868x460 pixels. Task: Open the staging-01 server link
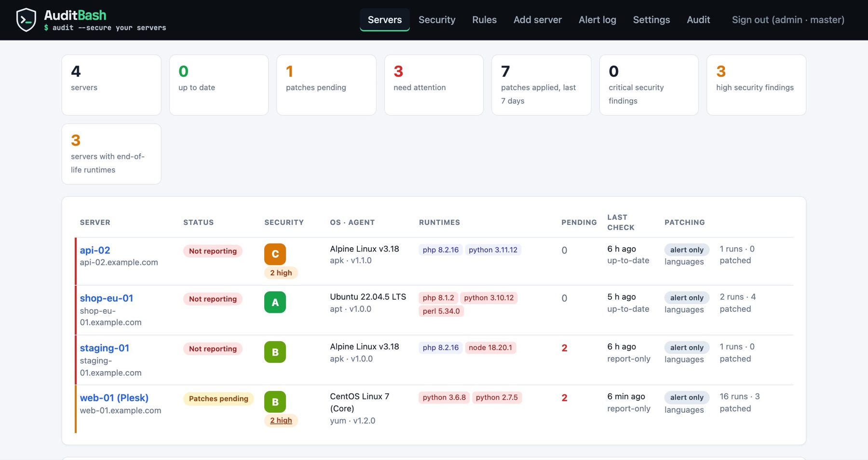click(105, 348)
